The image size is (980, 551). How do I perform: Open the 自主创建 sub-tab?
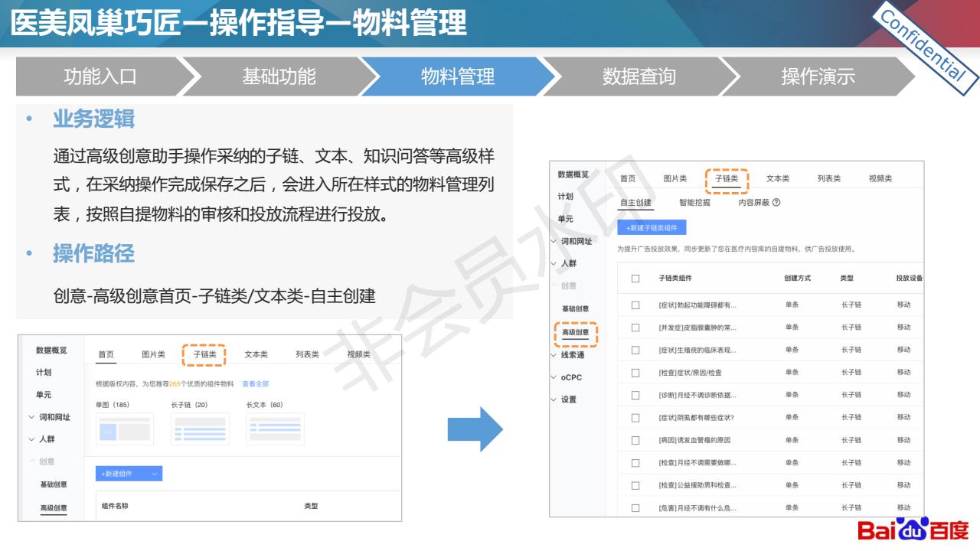click(x=635, y=203)
